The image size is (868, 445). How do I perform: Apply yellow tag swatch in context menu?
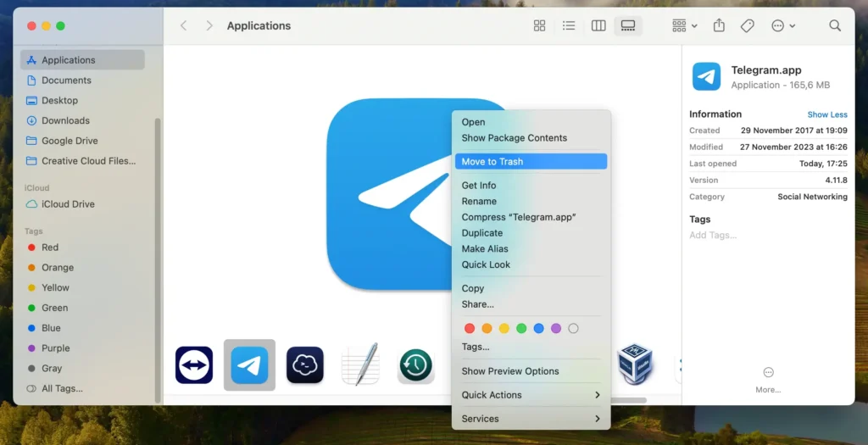tap(504, 328)
